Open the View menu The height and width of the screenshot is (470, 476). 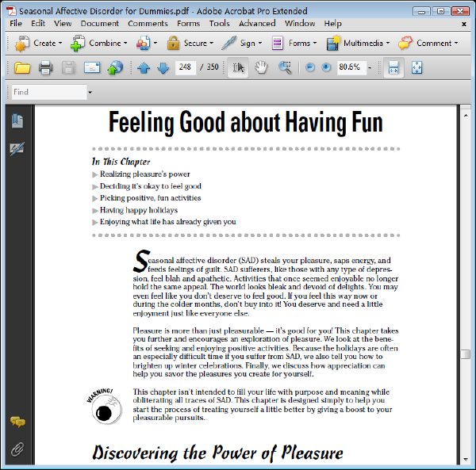(63, 23)
